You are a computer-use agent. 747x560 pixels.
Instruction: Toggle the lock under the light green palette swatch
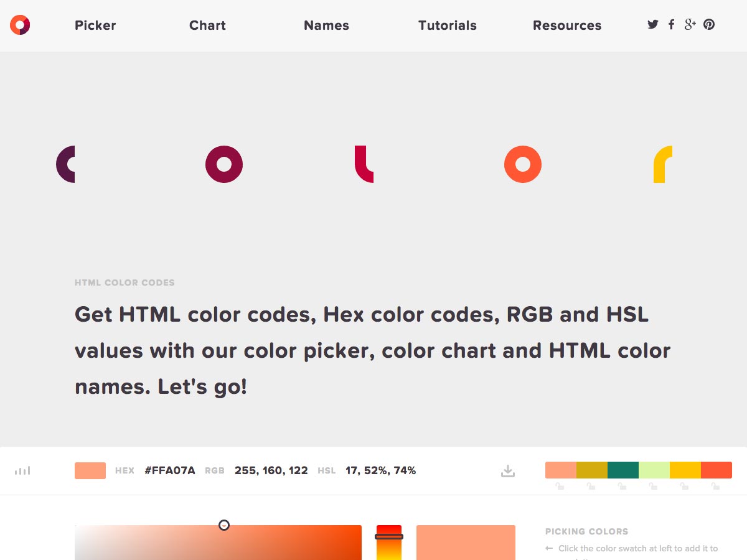click(654, 486)
